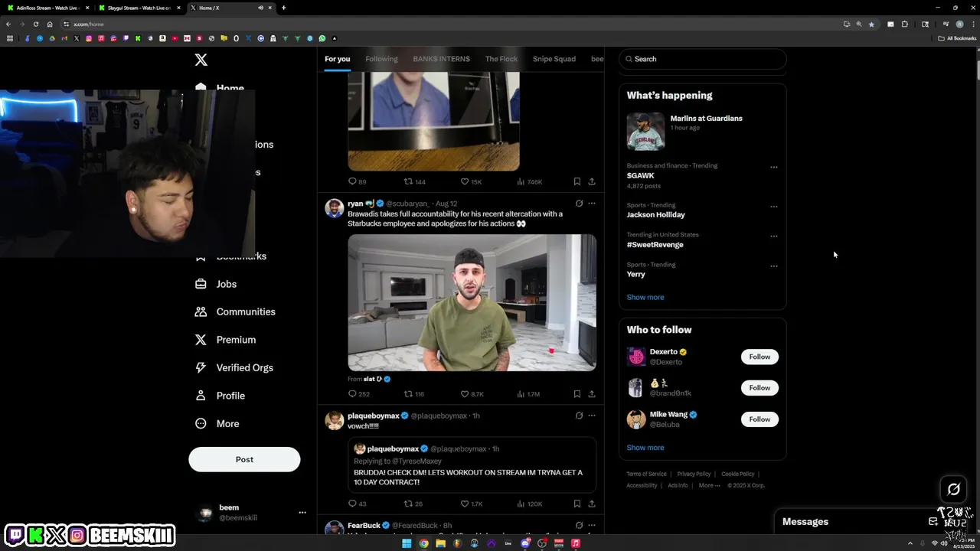Screen dimensions: 980x551
Task: Switch to the For you tab
Action: [x=337, y=59]
